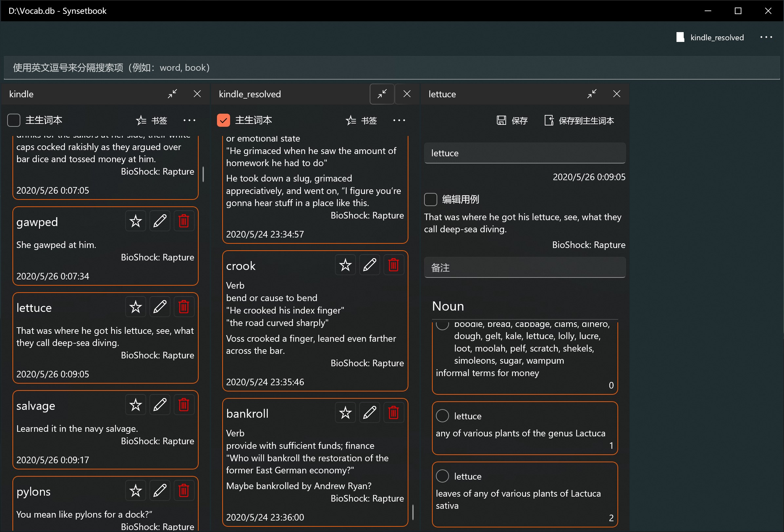This screenshot has height=532, width=784.
Task: Edit the lettuce entry with pencil icon
Action: pos(160,307)
